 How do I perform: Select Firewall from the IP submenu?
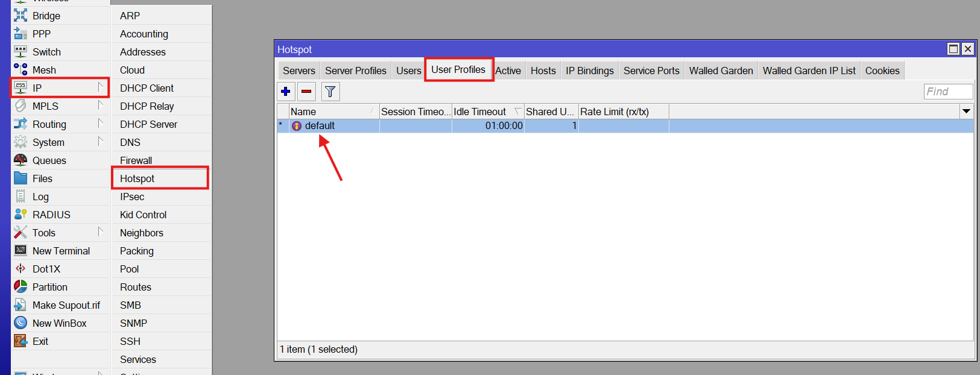tap(136, 160)
